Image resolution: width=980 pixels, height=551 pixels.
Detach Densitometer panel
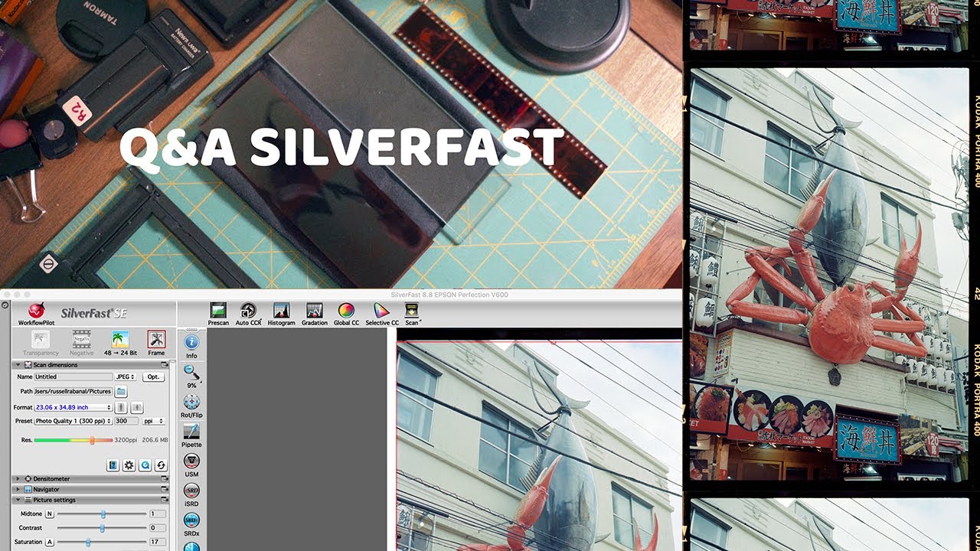pyautogui.click(x=164, y=478)
